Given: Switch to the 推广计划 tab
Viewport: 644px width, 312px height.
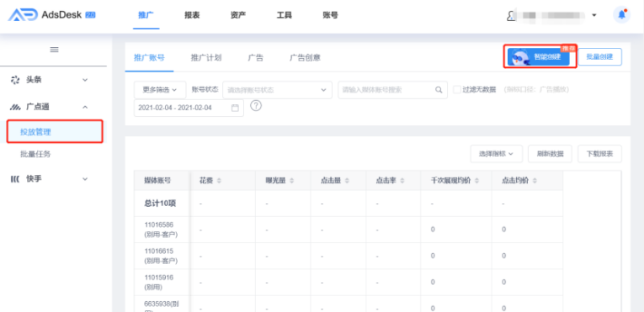Looking at the screenshot, I should [206, 57].
